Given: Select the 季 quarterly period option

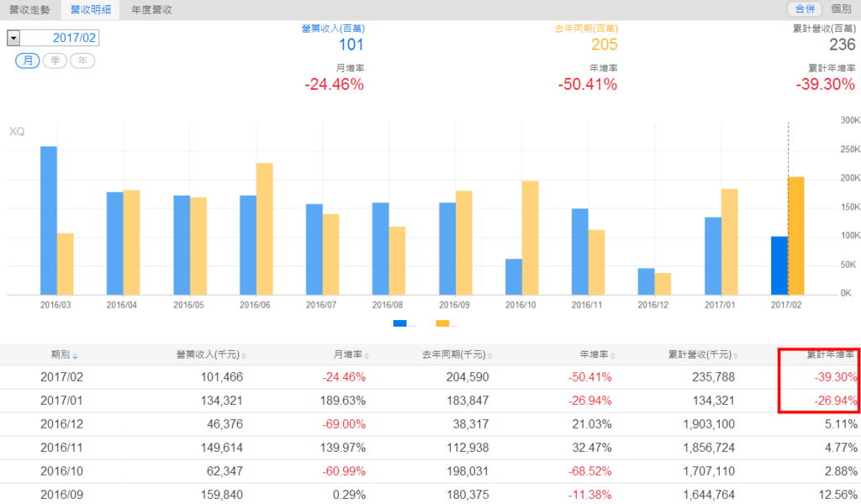Looking at the screenshot, I should click(55, 60).
